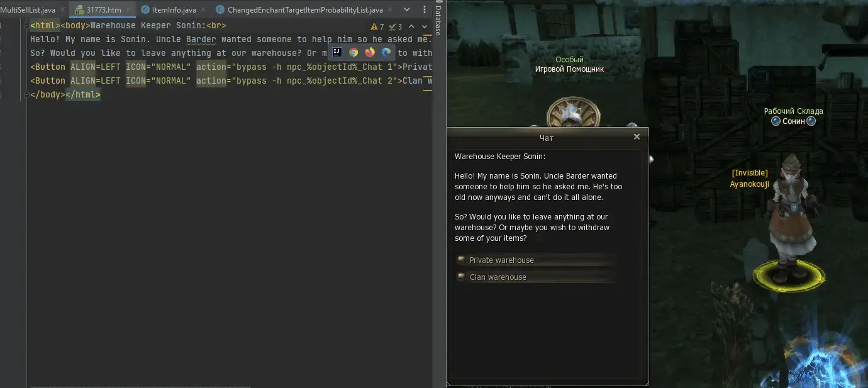This screenshot has width=868, height=388.
Task: Click the chat dialog title bar
Action: click(x=547, y=137)
